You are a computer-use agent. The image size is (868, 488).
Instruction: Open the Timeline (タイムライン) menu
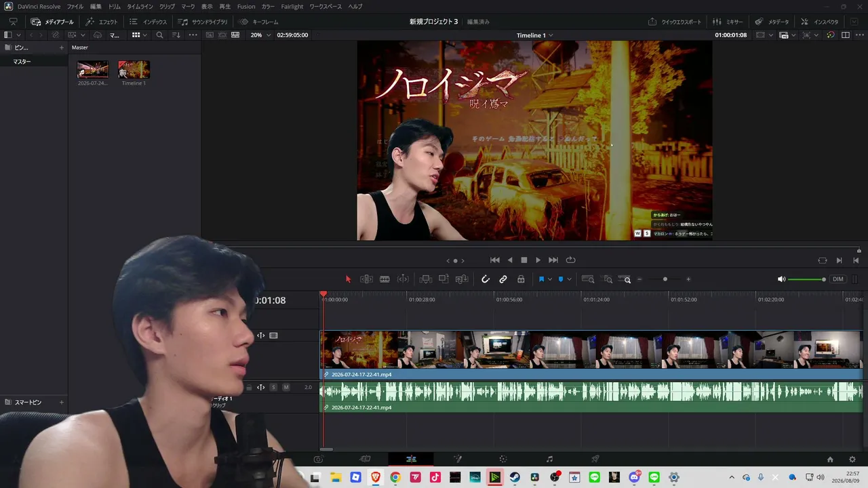(x=140, y=6)
